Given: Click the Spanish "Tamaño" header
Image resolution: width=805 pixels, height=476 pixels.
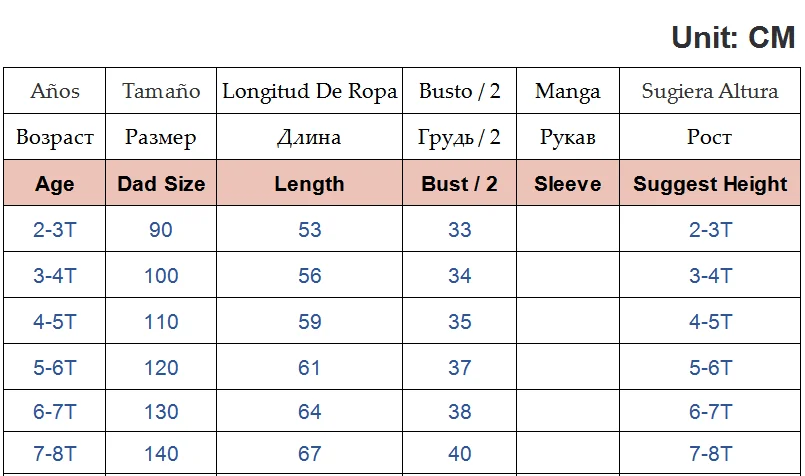Looking at the screenshot, I should [161, 91].
